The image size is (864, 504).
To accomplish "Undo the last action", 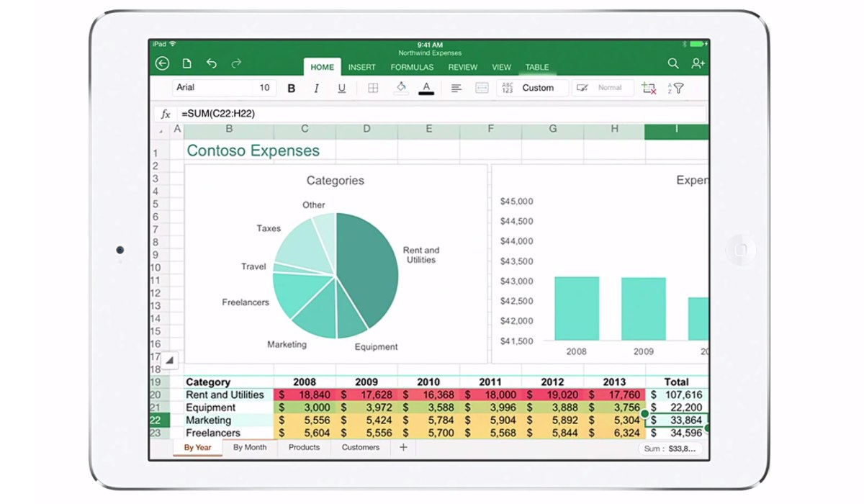I will [x=211, y=64].
